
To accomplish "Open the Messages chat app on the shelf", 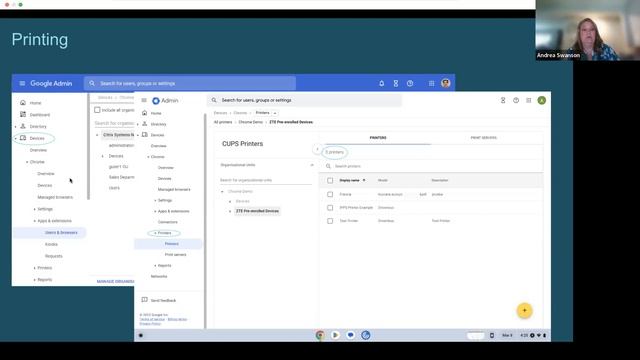I will (351, 335).
